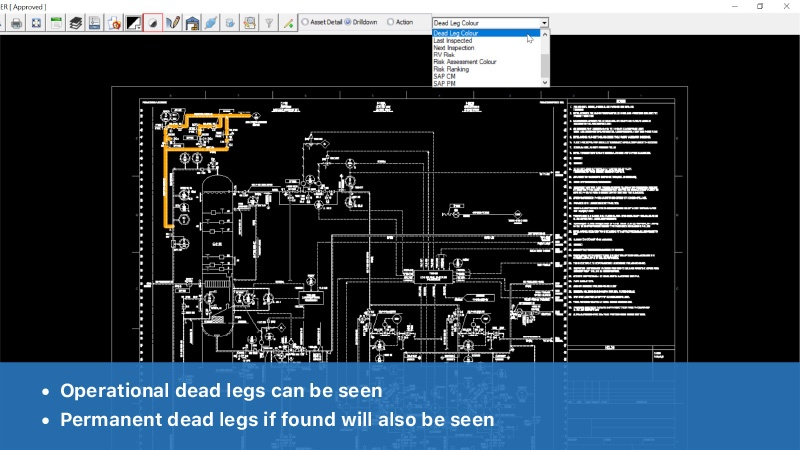Click the zoom extents icon
This screenshot has height=450, width=800.
point(35,22)
